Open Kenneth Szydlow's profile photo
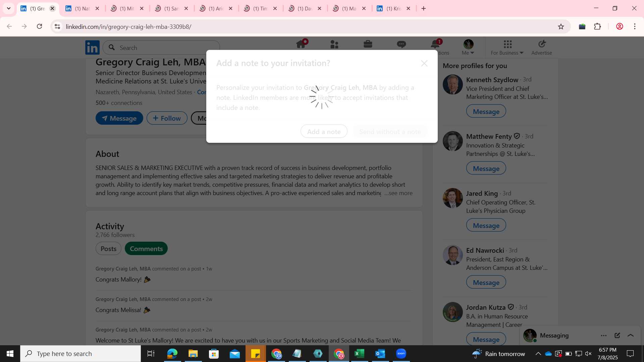The height and width of the screenshot is (362, 644). tap(453, 84)
